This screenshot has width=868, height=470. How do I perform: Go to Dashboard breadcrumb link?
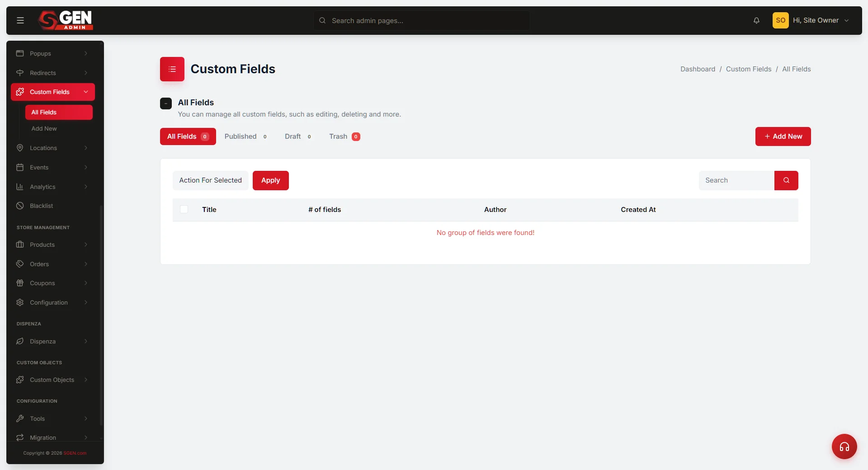(698, 69)
